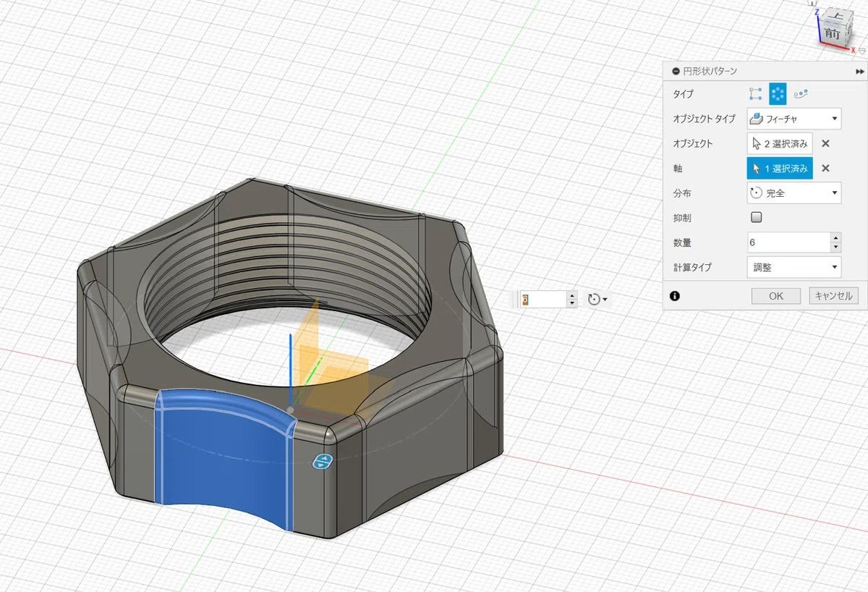Click the タイプ label
868x592 pixels.
pyautogui.click(x=683, y=94)
